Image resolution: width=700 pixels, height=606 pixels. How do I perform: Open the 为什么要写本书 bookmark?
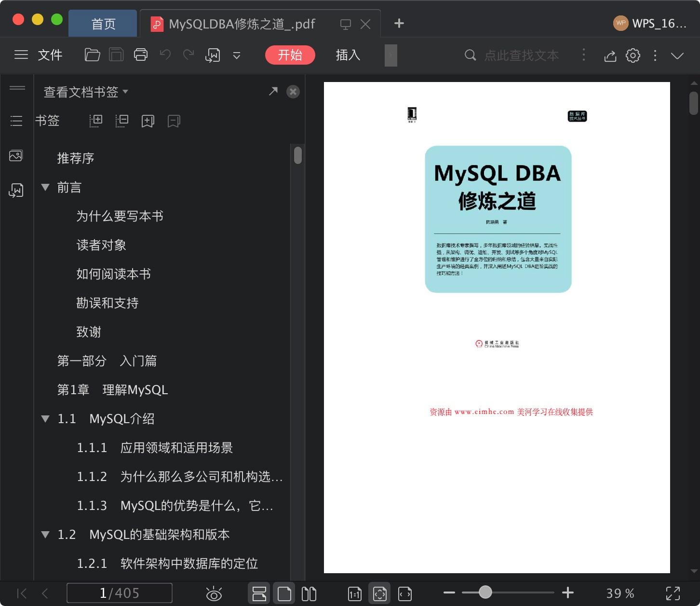point(120,216)
